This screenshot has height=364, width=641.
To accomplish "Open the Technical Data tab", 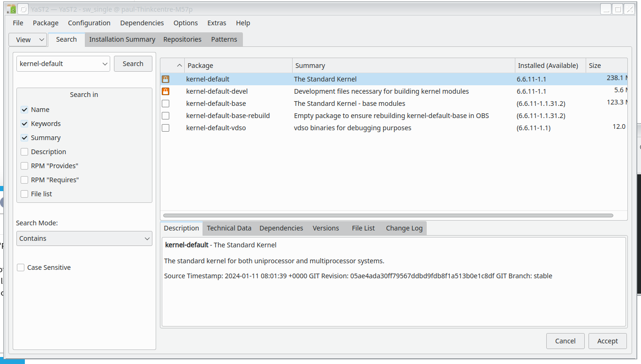I will pyautogui.click(x=229, y=228).
